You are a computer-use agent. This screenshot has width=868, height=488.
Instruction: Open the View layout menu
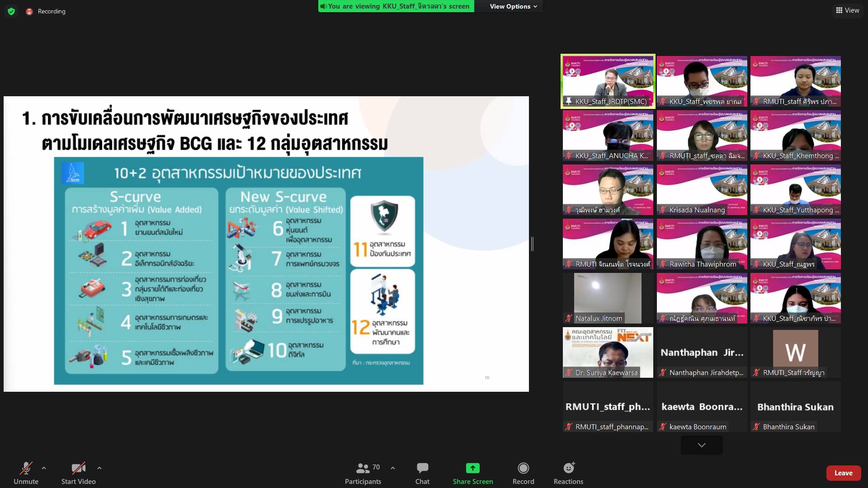847,10
